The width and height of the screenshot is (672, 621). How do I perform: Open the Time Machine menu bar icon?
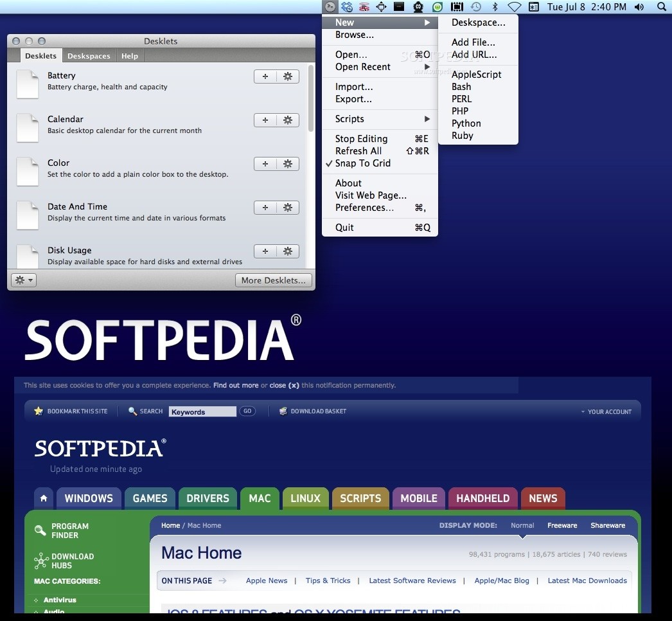(x=475, y=6)
